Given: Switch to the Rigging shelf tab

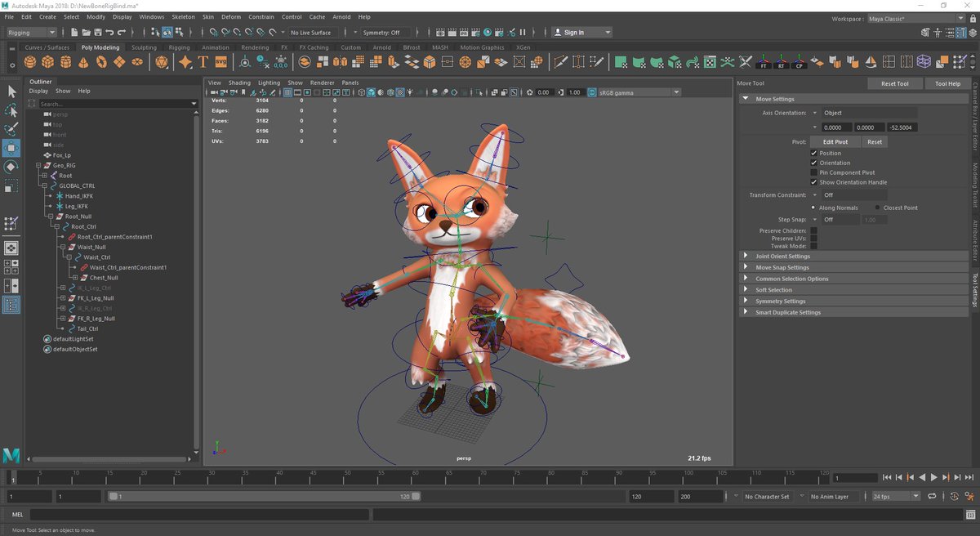Looking at the screenshot, I should pos(179,47).
